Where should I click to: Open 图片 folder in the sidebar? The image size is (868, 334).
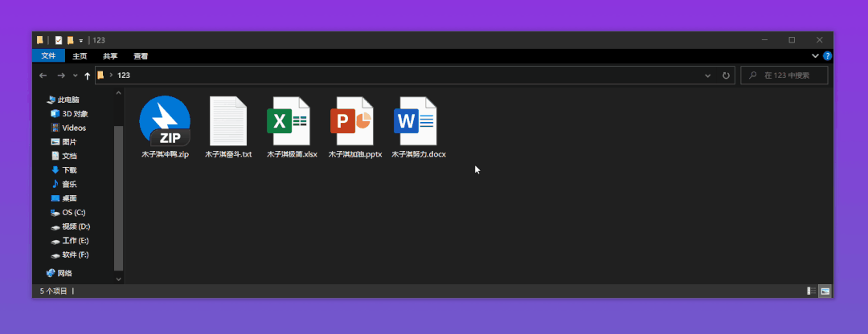[x=64, y=142]
